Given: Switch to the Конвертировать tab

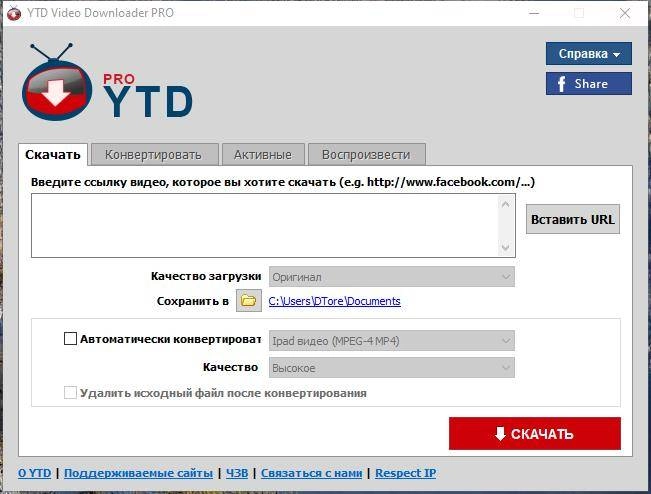Looking at the screenshot, I should pyautogui.click(x=153, y=155).
